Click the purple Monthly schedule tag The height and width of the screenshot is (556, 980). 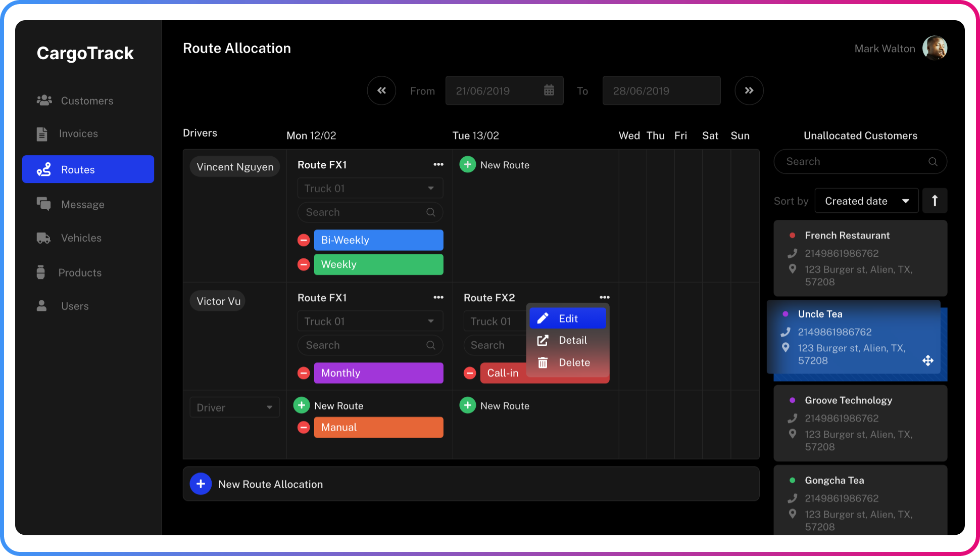click(378, 373)
